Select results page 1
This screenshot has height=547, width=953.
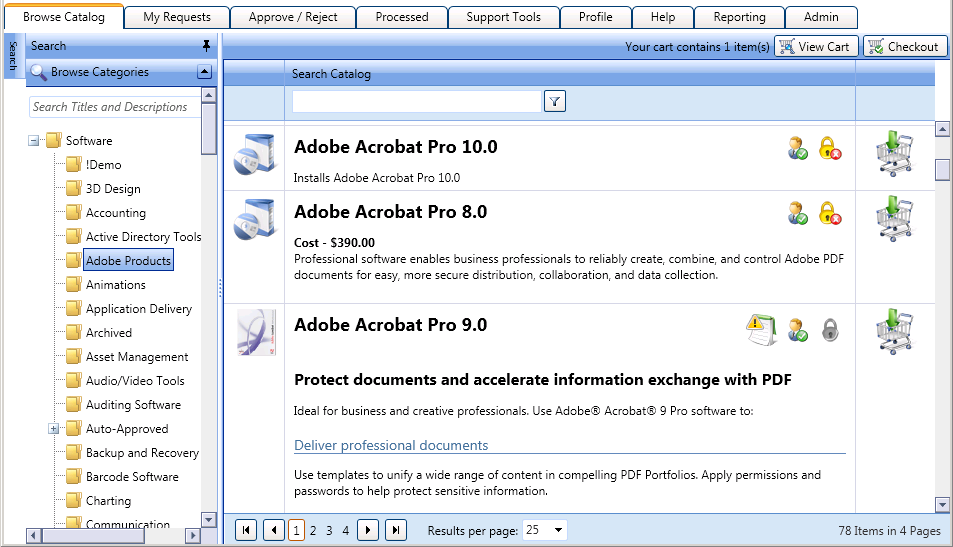(x=296, y=531)
